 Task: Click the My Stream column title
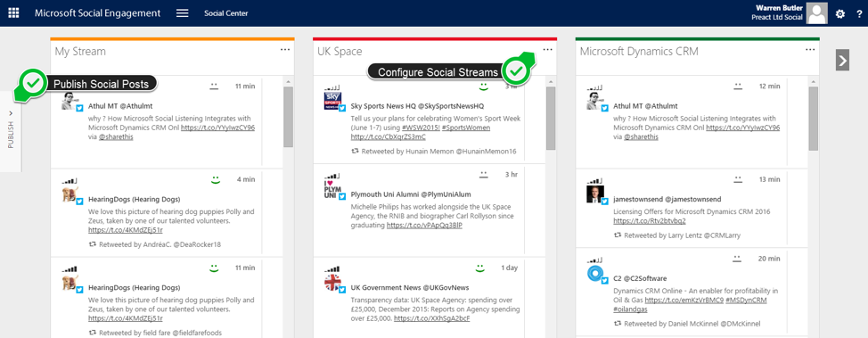[80, 52]
